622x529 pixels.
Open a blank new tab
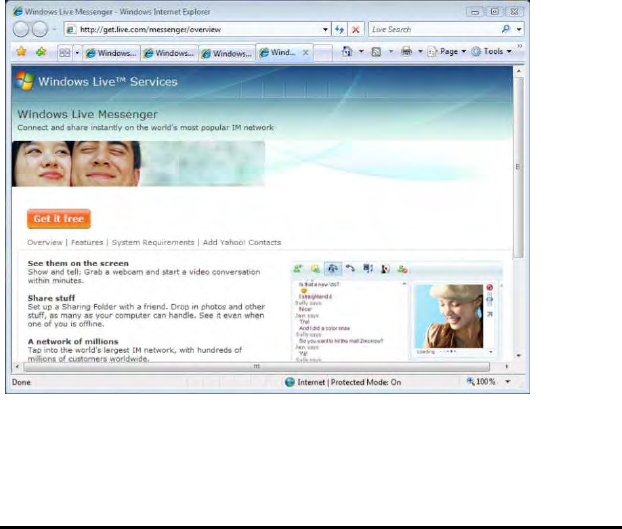323,53
